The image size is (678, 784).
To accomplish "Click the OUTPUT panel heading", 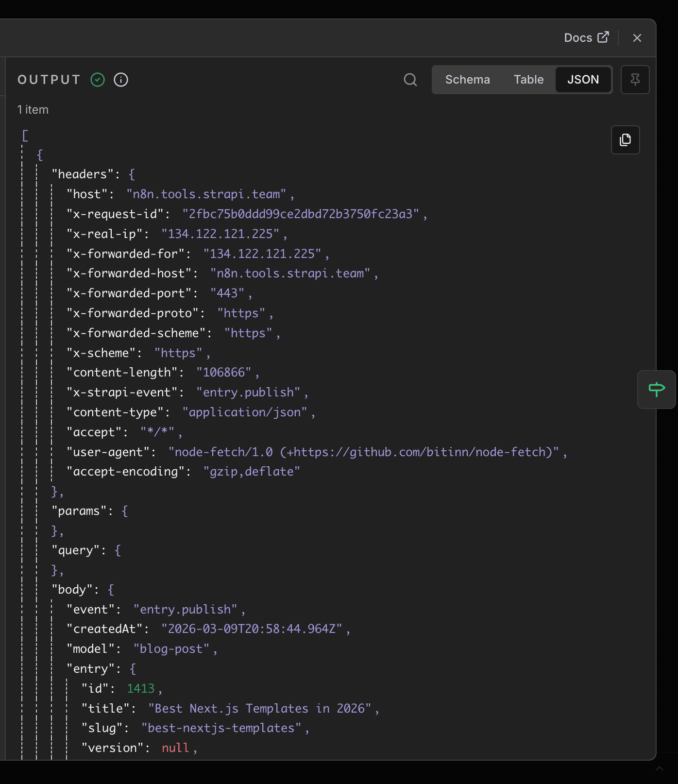I will (x=49, y=80).
